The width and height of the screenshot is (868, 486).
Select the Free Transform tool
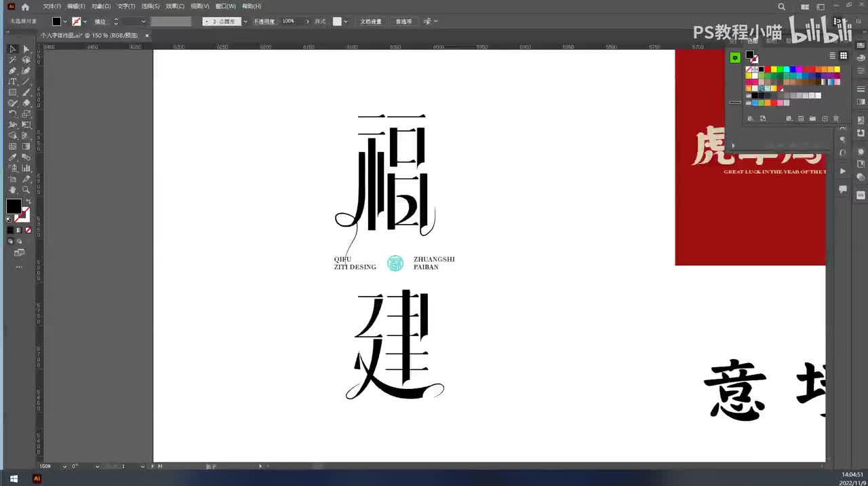tap(26, 125)
